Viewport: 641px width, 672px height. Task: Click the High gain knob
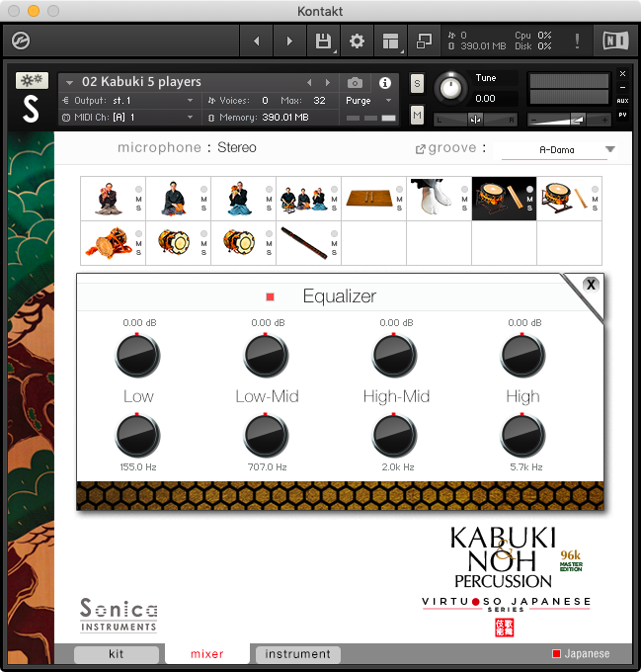522,356
